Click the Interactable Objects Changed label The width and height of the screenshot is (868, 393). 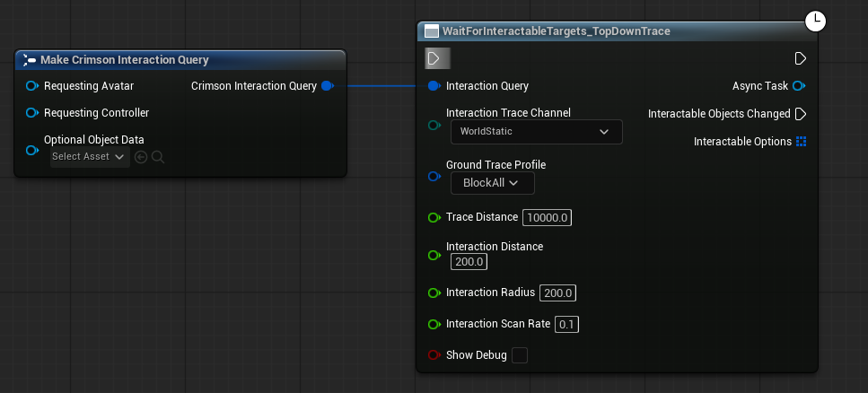pyautogui.click(x=719, y=114)
